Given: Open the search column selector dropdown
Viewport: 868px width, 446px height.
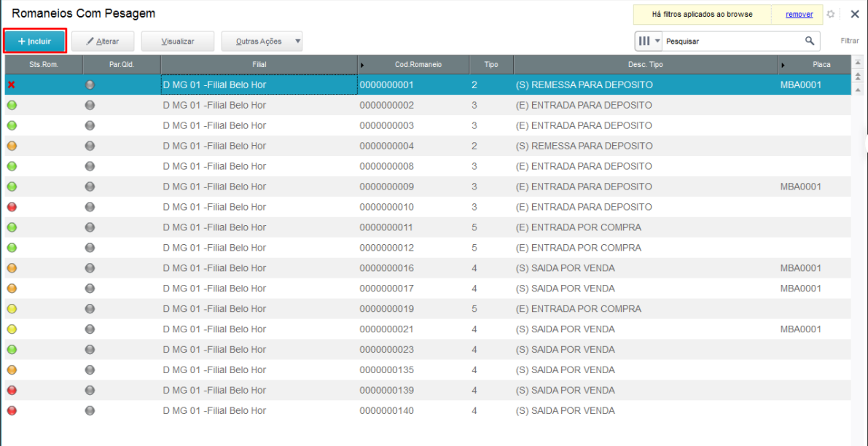Looking at the screenshot, I should (x=649, y=41).
